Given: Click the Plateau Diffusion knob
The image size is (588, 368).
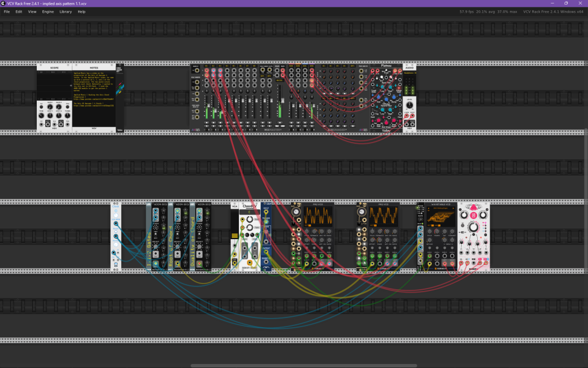Looking at the screenshot, I should [386, 99].
